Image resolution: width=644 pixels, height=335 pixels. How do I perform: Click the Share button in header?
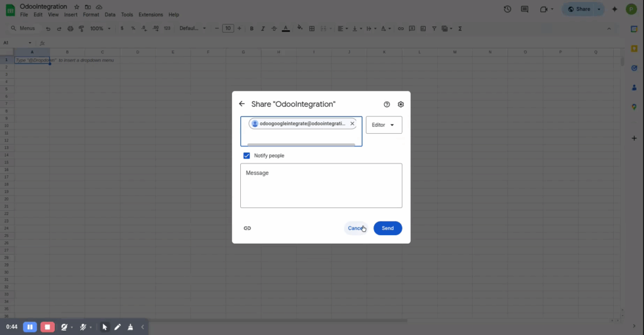(579, 9)
